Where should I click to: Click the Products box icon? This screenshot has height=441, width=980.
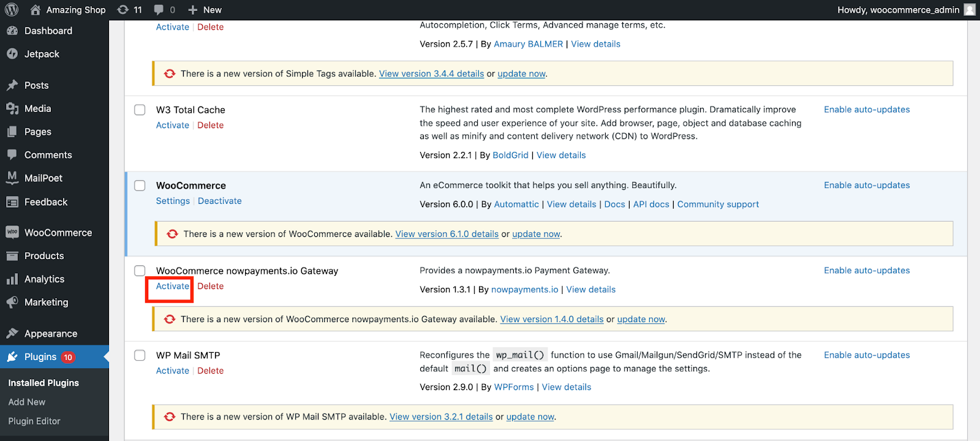click(x=12, y=256)
